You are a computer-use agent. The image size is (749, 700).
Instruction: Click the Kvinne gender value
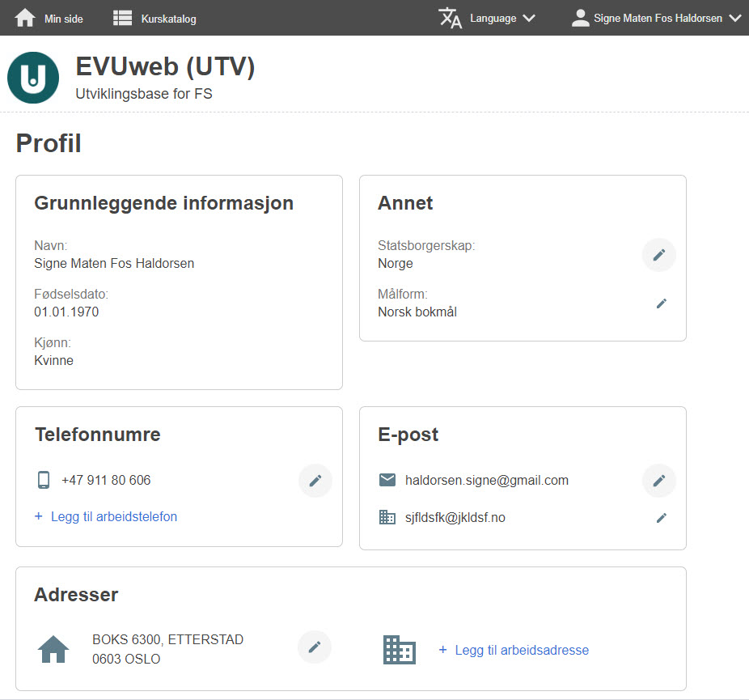[53, 360]
